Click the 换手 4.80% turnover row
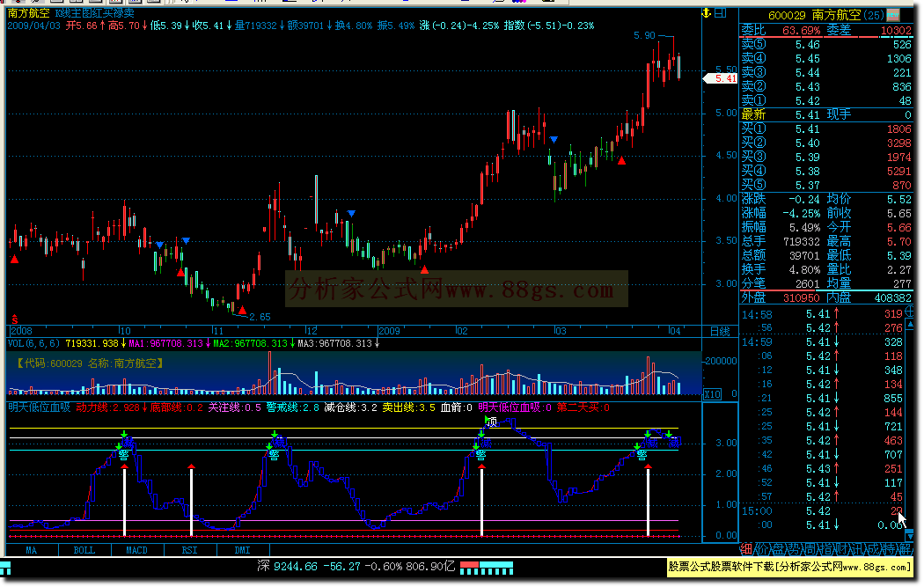924x587 pixels. pos(781,269)
